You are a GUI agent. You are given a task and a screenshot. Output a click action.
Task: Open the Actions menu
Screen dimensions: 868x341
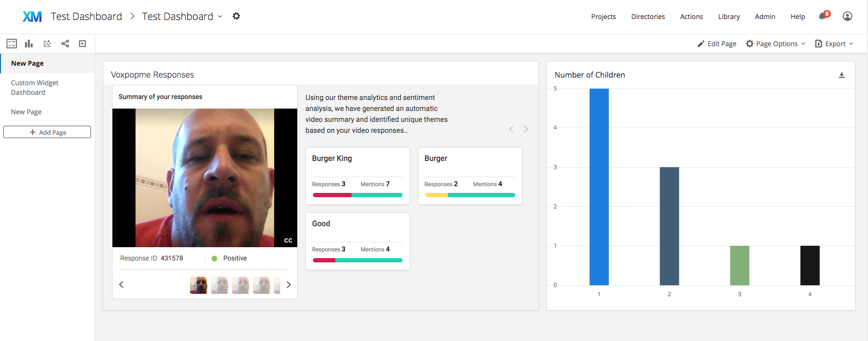(x=691, y=17)
